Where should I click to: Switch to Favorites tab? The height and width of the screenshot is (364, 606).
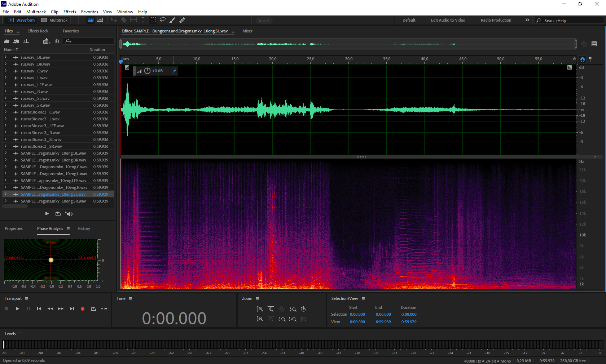point(71,31)
